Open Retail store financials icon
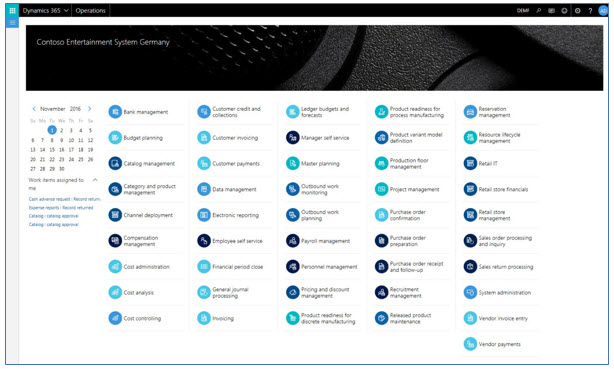This screenshot has height=369, width=614. tap(470, 189)
